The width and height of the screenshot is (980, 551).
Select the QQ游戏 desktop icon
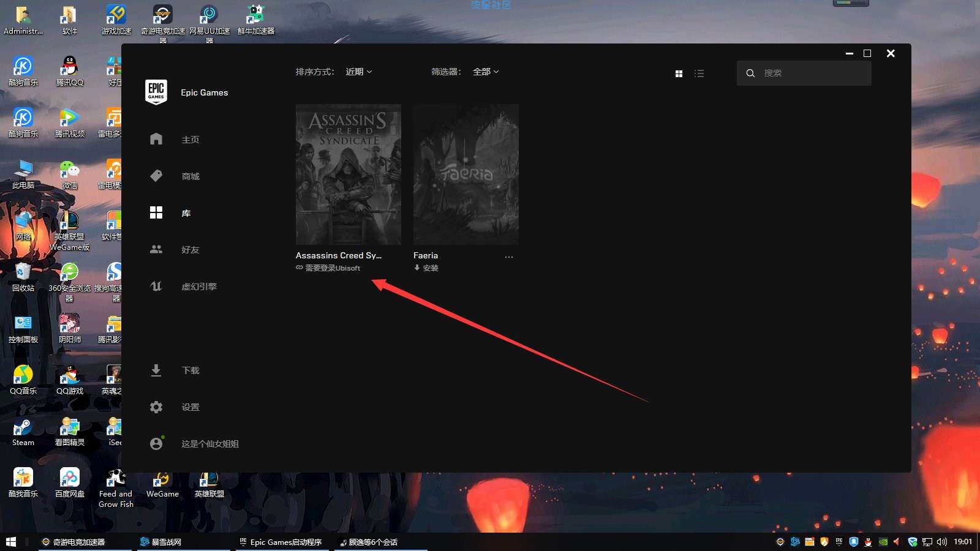tap(70, 380)
